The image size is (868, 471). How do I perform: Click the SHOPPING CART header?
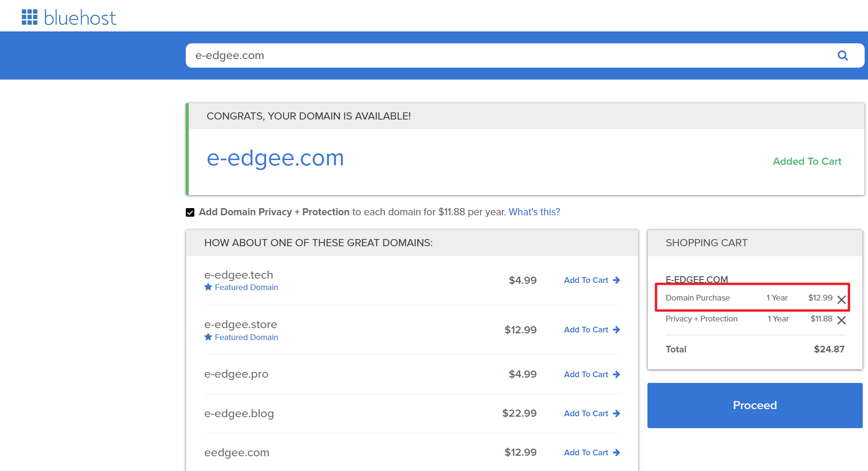(707, 243)
